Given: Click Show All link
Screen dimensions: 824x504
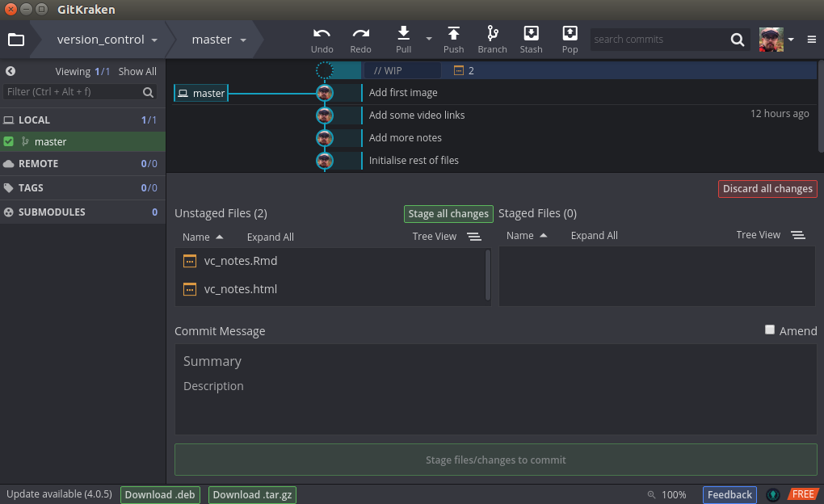Looking at the screenshot, I should pos(137,71).
